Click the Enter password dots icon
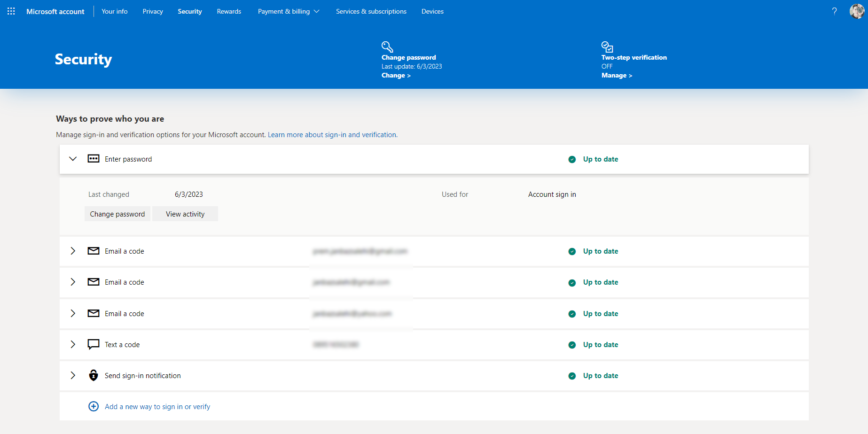Screen dimensions: 868x434 [94, 159]
